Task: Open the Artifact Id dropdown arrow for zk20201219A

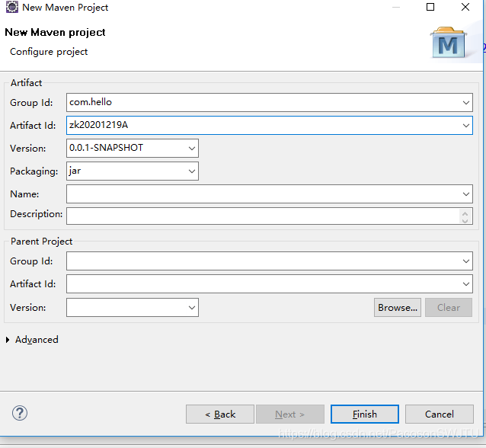Action: [466, 126]
